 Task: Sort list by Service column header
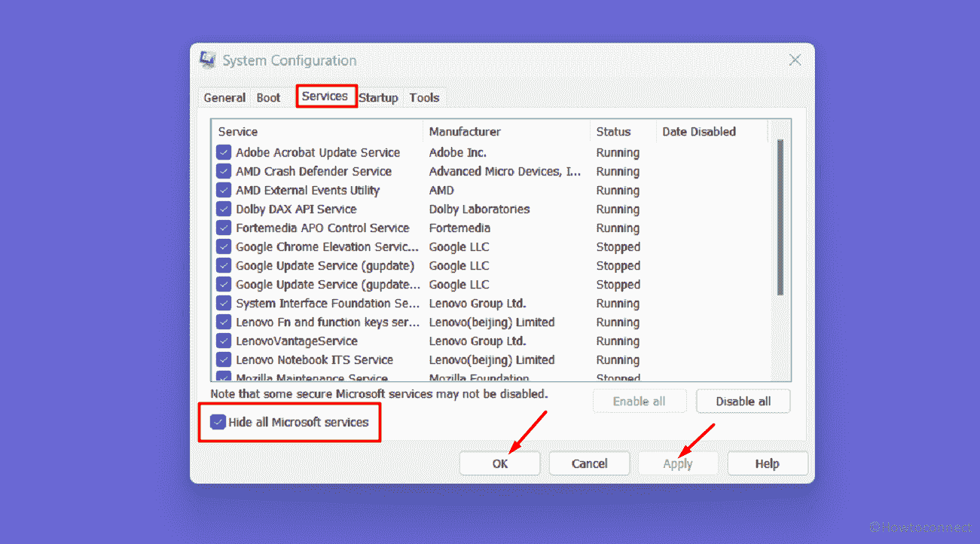tap(317, 131)
